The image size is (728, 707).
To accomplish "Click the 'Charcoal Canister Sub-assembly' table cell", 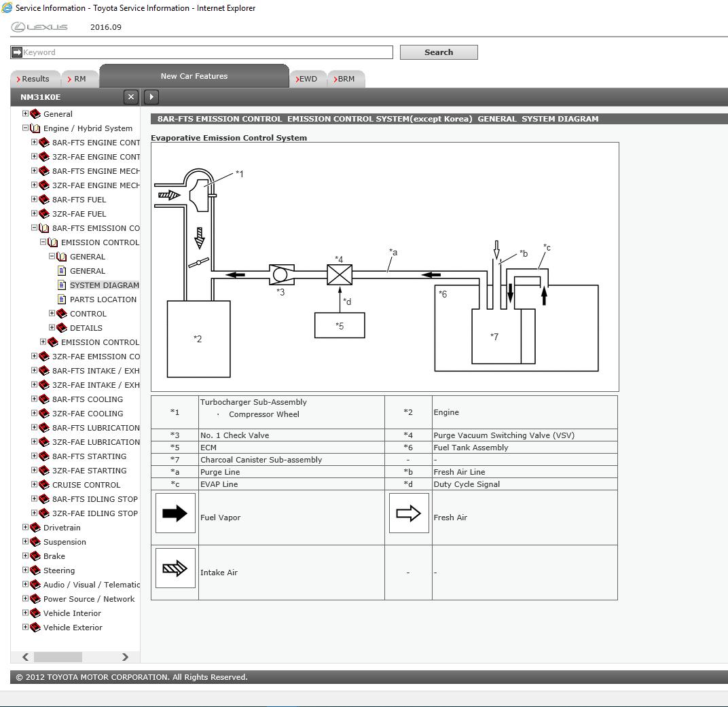I will (291, 460).
